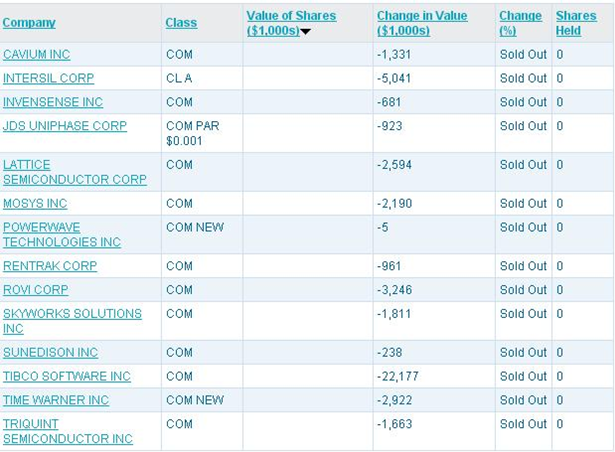Open SUNEDISON INC company page
The height and width of the screenshot is (452, 615).
click(51, 353)
